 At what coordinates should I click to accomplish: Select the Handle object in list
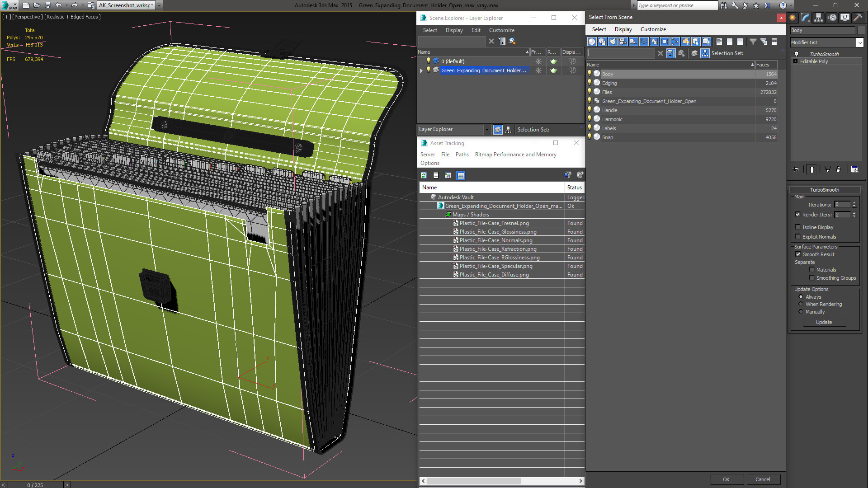[x=609, y=110]
